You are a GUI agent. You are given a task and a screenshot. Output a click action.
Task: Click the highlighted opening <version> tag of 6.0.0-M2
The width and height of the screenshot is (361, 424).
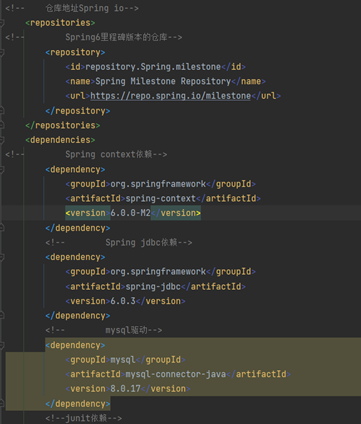[88, 213]
